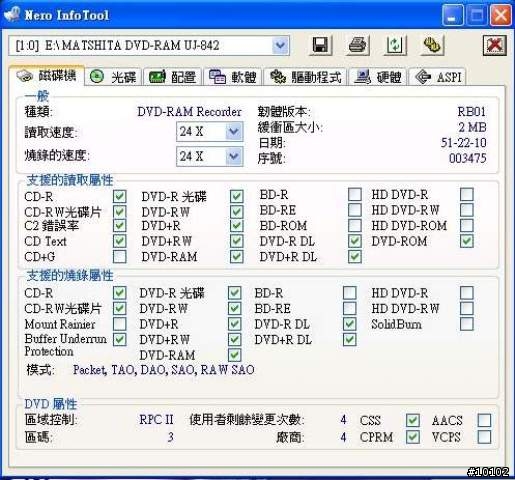Screen dimensions: 515x480
Task: Toggle CD+G read feature checkbox
Action: coord(120,257)
